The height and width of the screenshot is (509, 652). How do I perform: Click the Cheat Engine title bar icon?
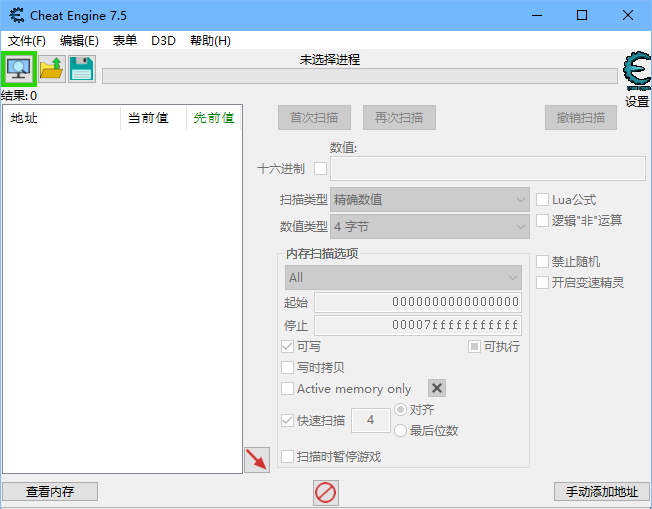(17, 15)
